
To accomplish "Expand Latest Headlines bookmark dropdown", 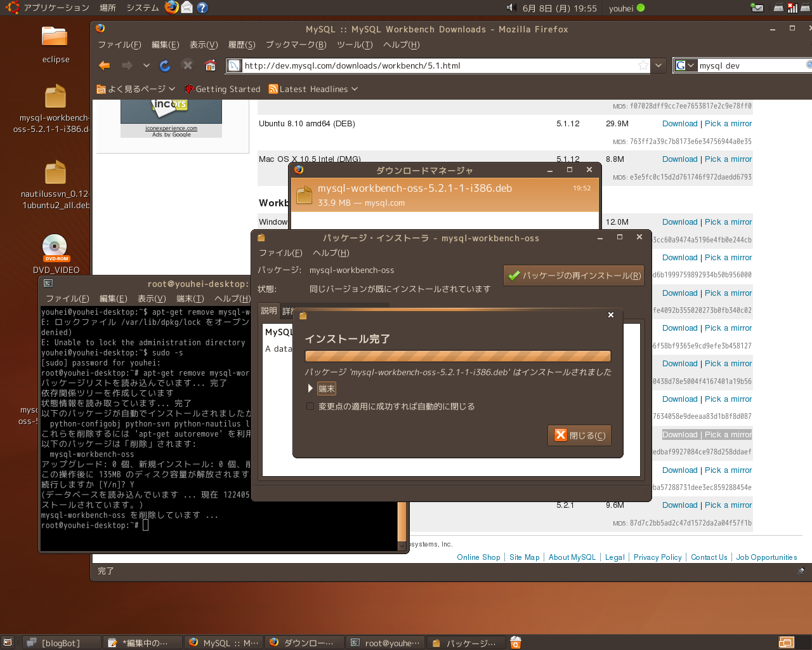I will [x=355, y=89].
